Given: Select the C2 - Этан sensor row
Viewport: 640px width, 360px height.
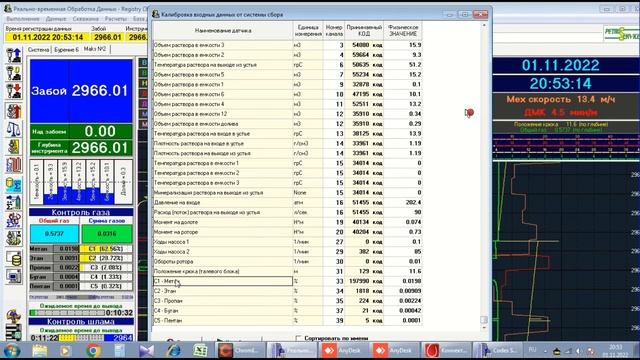Looking at the screenshot, I should coord(288,291).
